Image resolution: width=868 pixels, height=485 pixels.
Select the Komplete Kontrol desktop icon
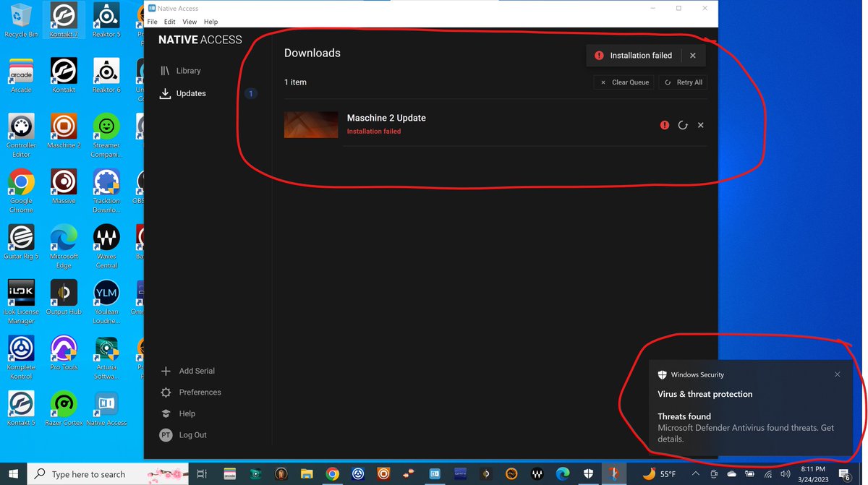(x=21, y=358)
